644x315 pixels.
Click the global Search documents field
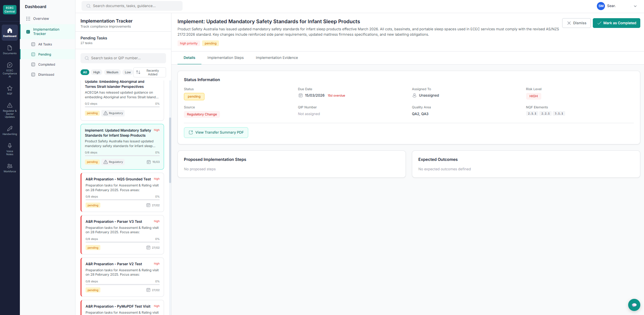pyautogui.click(x=132, y=6)
